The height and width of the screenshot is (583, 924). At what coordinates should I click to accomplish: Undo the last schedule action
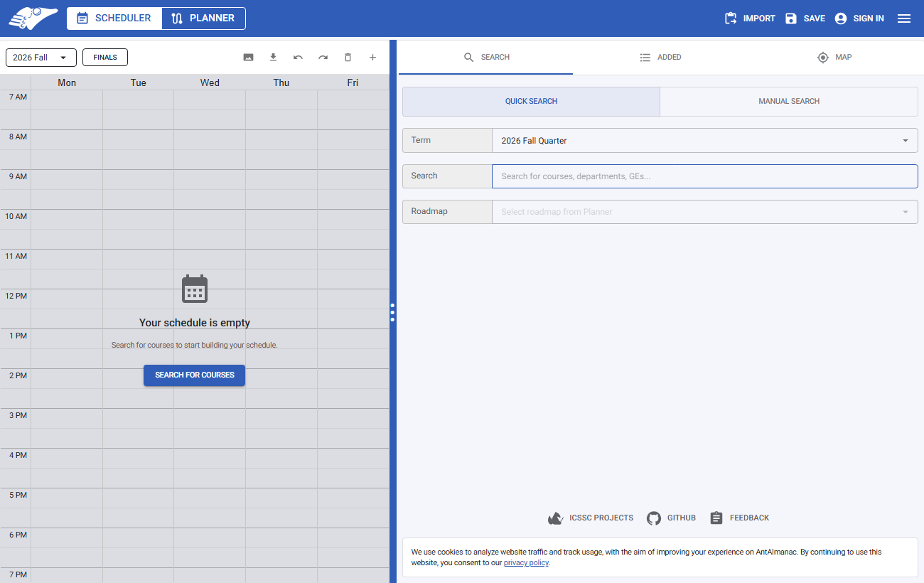pos(298,58)
